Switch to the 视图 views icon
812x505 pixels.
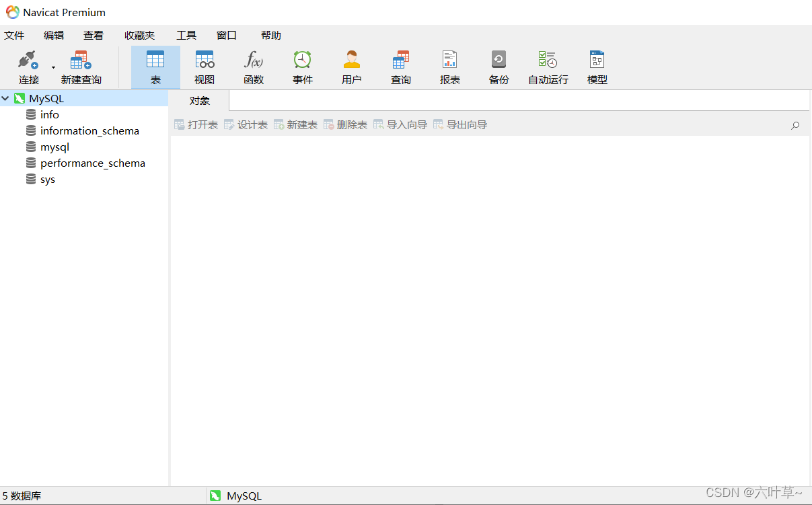coord(205,67)
